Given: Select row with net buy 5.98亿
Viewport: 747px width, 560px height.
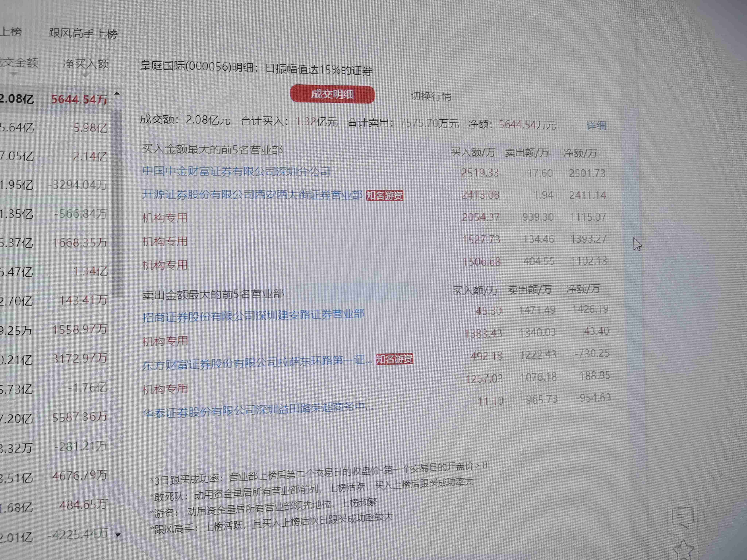Looking at the screenshot, I should (56, 128).
